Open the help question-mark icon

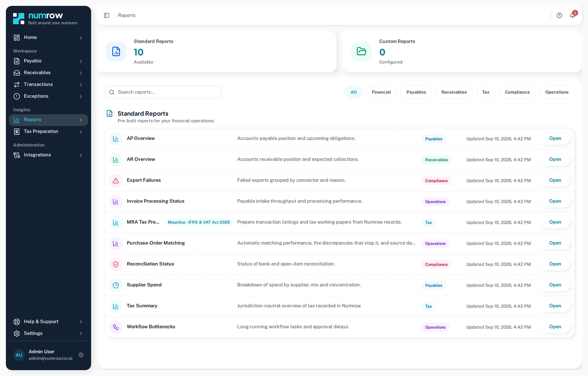click(559, 15)
